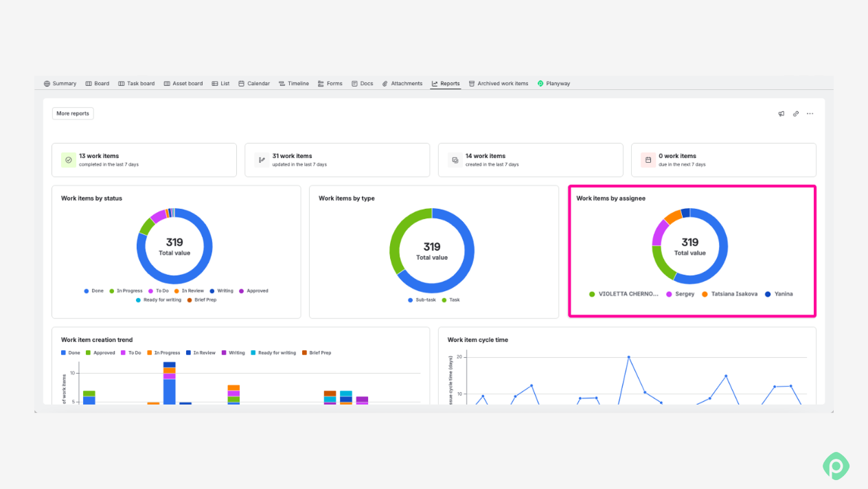The image size is (868, 489).
Task: Click the Sergey assignee legend entry
Action: 681,294
